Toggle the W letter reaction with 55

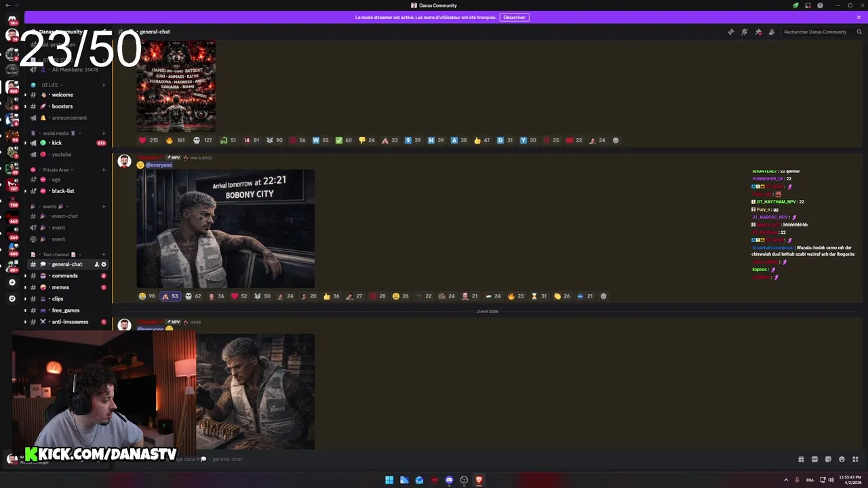point(321,140)
